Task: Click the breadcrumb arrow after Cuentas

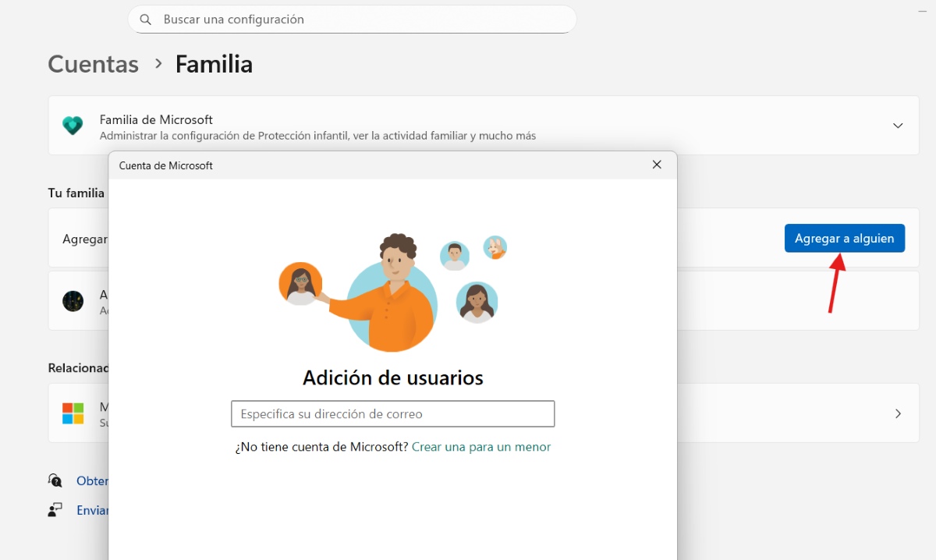Action: point(158,63)
